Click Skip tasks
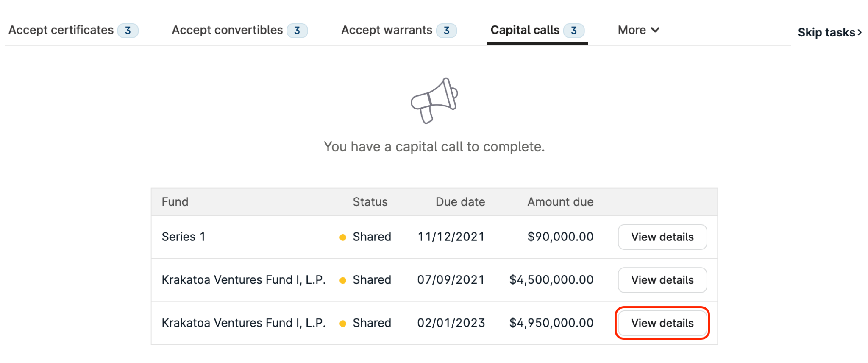The height and width of the screenshot is (363, 868). click(x=826, y=32)
